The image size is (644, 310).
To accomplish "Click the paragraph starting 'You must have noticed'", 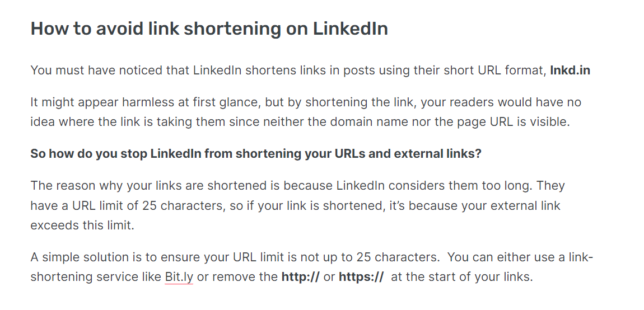I will click(310, 71).
